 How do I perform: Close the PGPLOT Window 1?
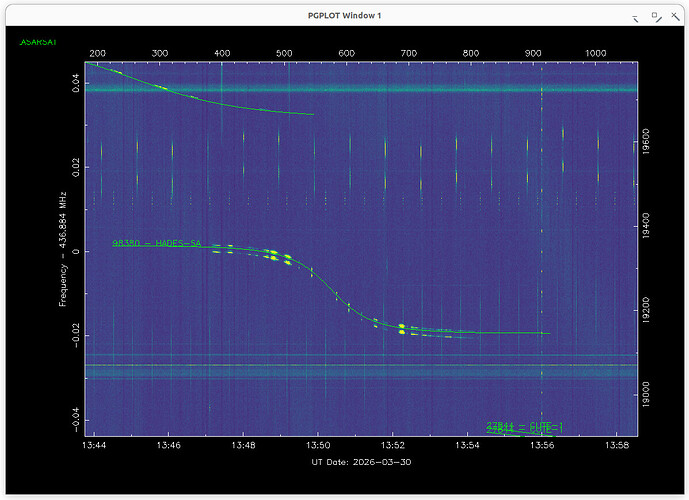[674, 16]
